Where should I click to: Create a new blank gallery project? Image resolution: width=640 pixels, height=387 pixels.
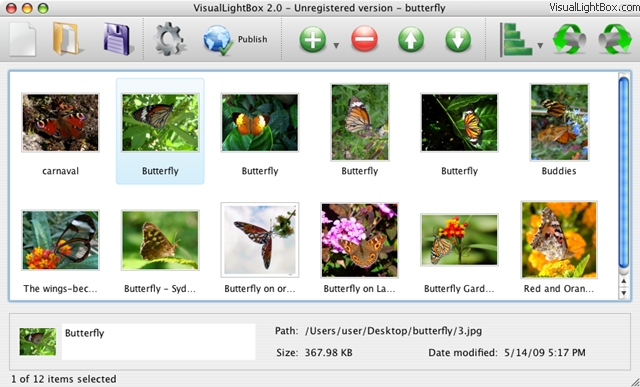(x=23, y=40)
